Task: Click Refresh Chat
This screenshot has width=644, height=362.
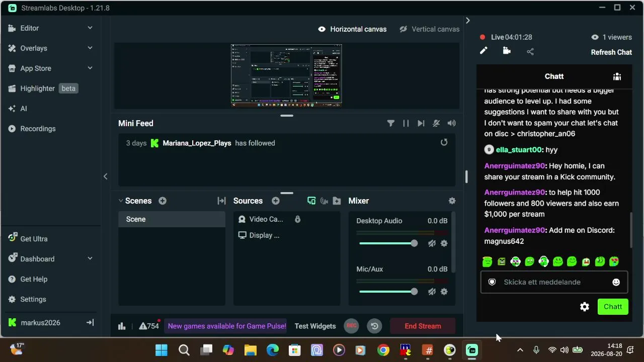Action: tap(611, 52)
